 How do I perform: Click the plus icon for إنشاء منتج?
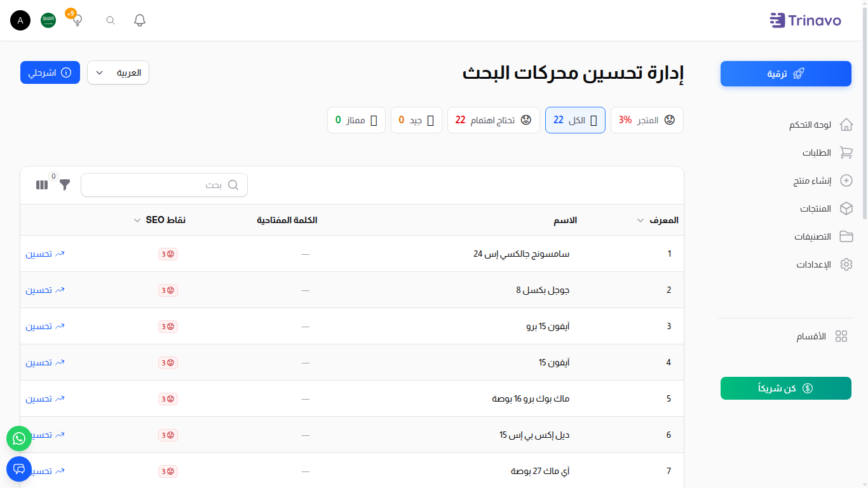pyautogui.click(x=846, y=180)
